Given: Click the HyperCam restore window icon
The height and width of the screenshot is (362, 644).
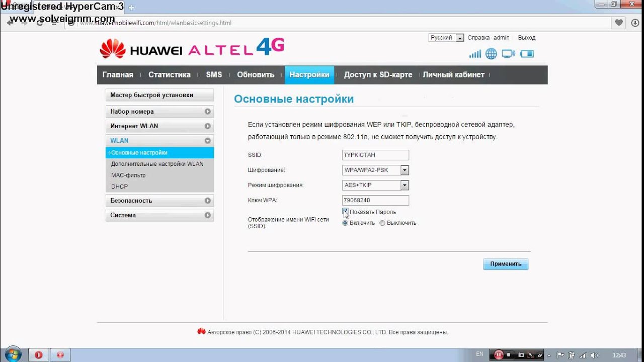Looking at the screenshot, I should [540, 355].
